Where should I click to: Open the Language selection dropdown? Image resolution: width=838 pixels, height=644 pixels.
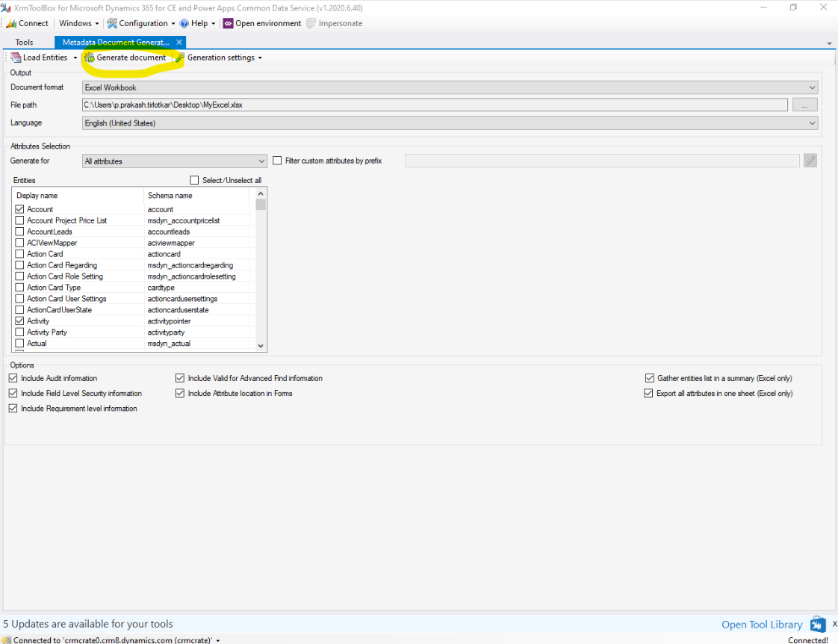(811, 123)
